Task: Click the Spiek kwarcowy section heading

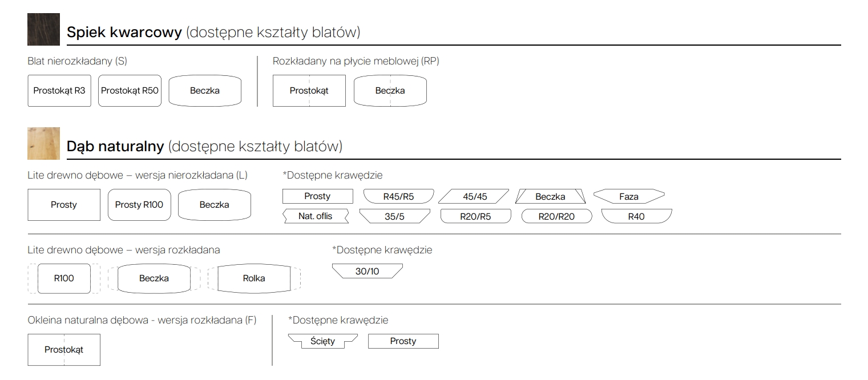Action: 213,32
